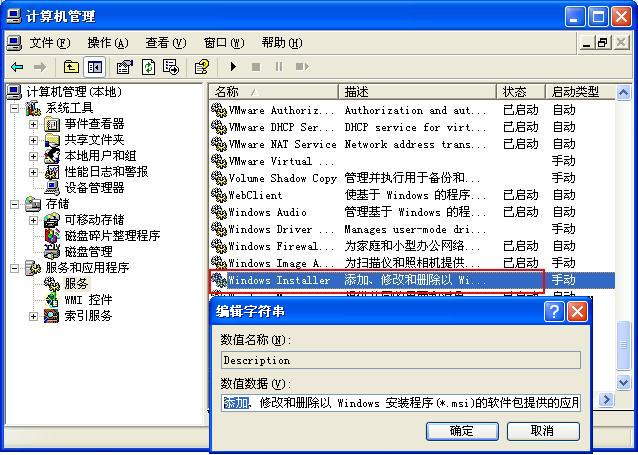
Task: Confirm with the 确定 button
Action: pos(462,431)
